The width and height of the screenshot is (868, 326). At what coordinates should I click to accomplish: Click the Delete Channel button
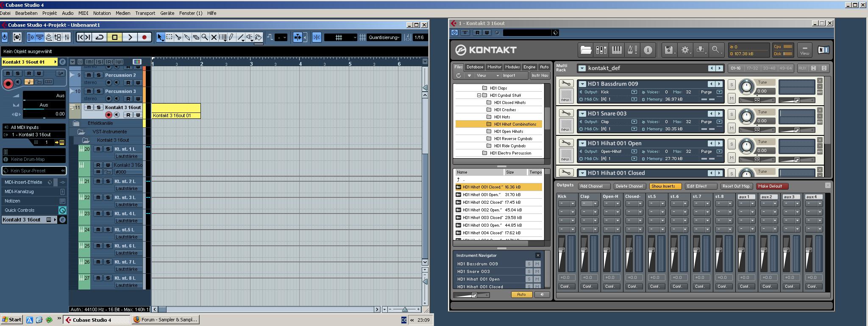(629, 186)
